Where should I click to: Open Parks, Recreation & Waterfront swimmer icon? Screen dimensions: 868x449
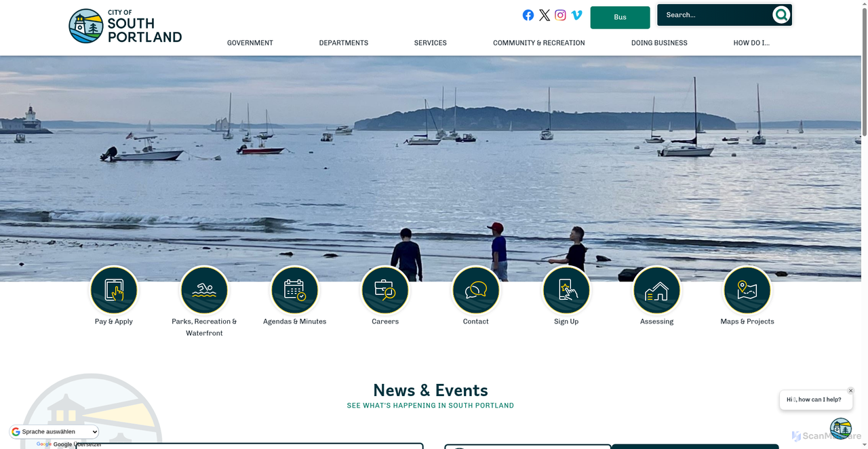204,290
